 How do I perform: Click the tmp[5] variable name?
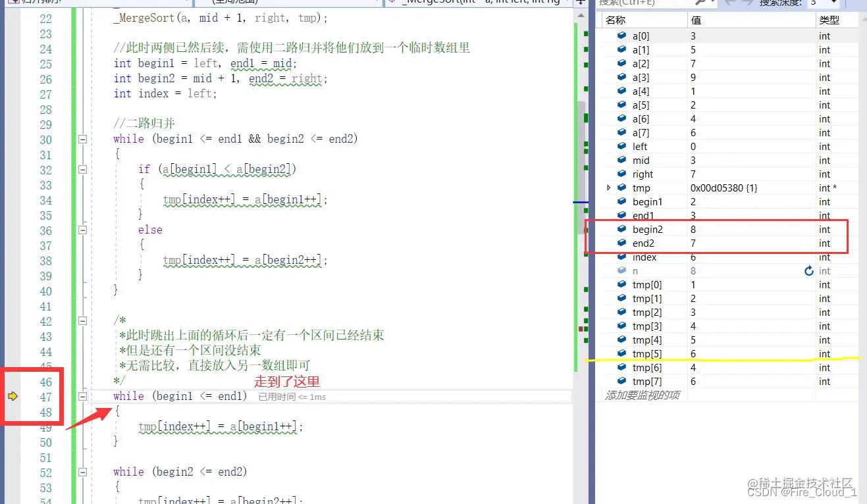click(x=647, y=353)
